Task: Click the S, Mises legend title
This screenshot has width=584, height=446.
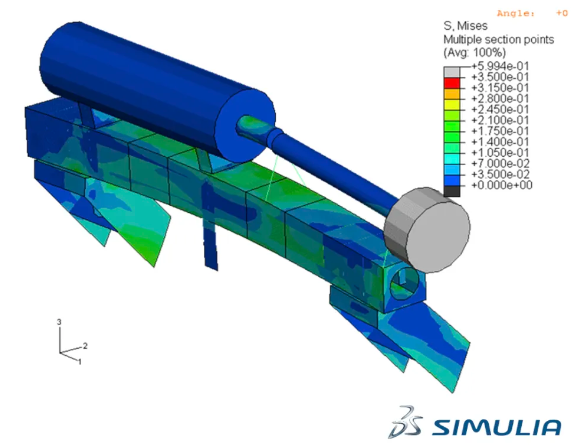Action: pyautogui.click(x=465, y=26)
